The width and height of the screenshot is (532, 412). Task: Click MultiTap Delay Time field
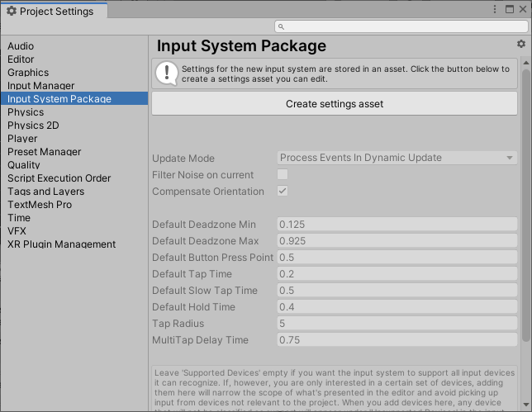click(x=397, y=340)
